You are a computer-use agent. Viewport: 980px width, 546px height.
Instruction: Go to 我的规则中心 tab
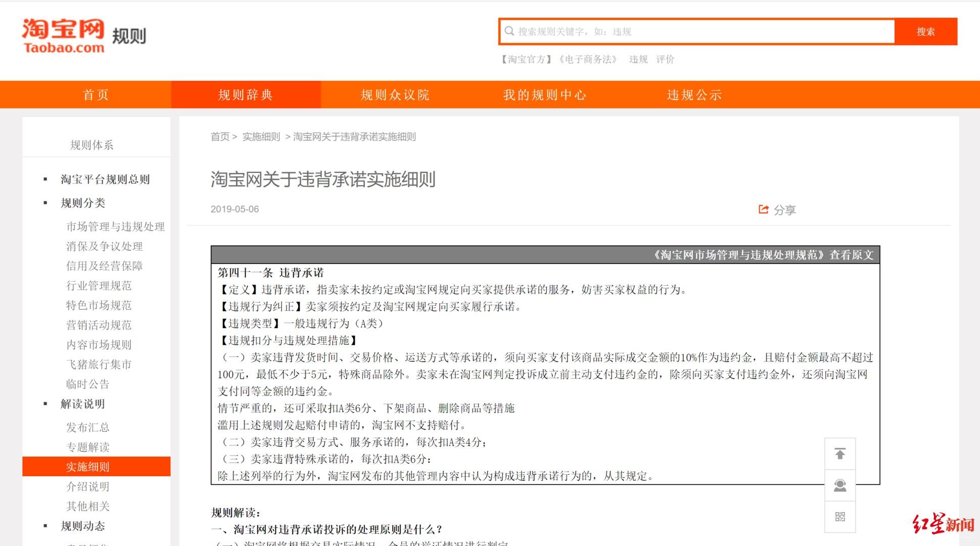pyautogui.click(x=544, y=95)
